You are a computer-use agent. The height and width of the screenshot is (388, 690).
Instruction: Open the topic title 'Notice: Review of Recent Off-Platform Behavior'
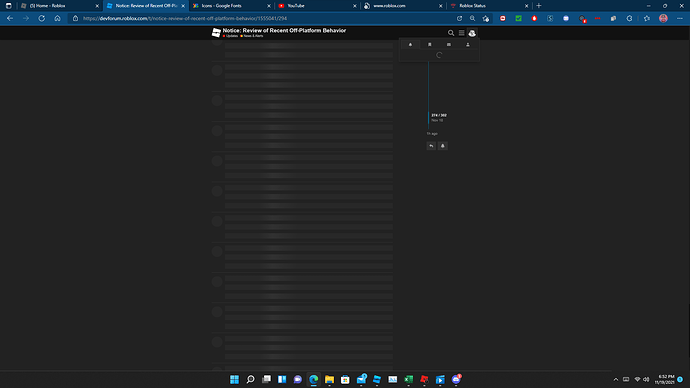tap(284, 30)
